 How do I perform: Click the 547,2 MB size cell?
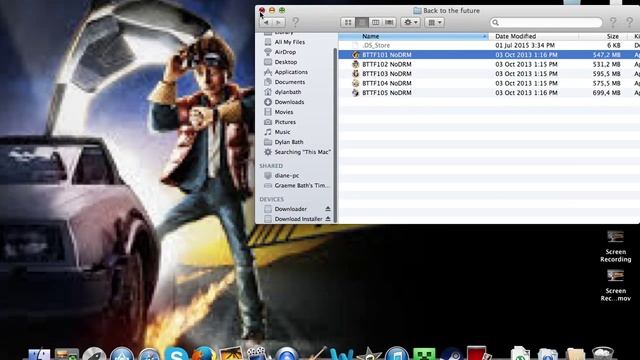607,55
